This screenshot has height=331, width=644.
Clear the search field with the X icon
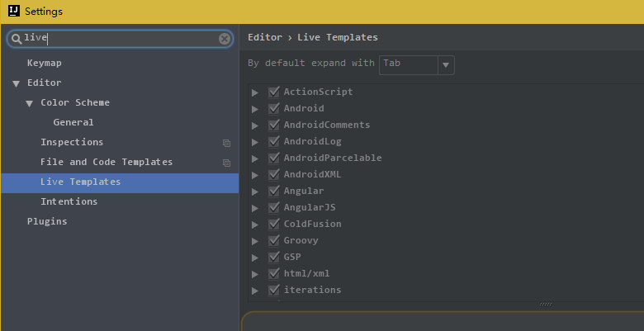(x=225, y=39)
